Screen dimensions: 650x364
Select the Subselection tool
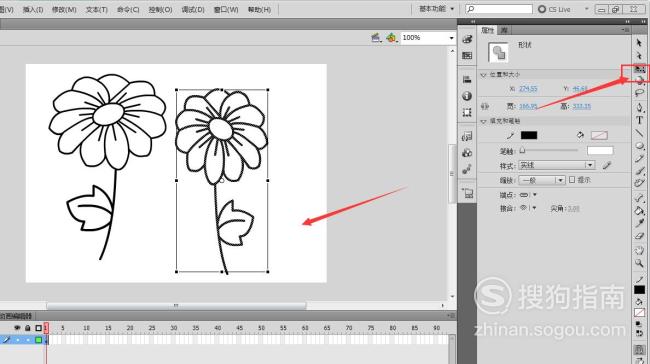pos(639,55)
